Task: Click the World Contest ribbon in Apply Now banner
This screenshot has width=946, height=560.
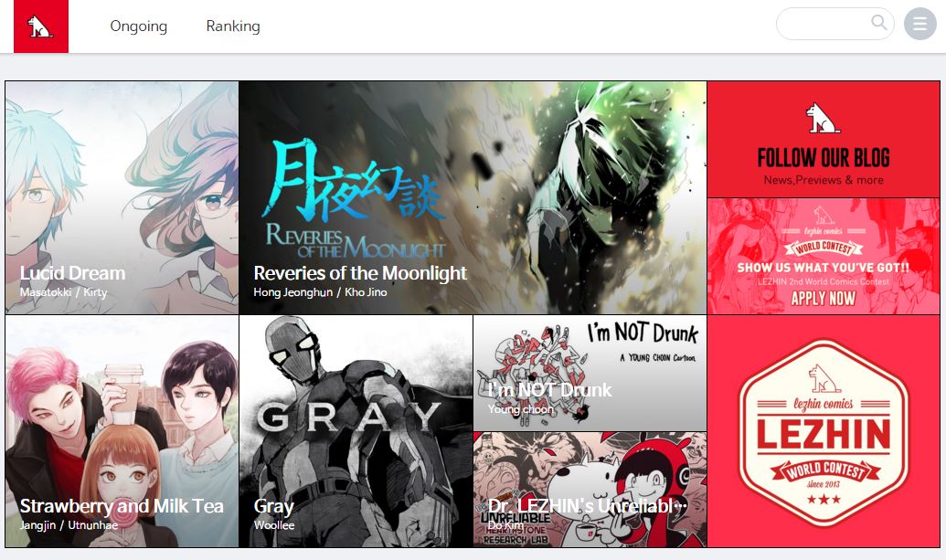Action: (x=824, y=248)
